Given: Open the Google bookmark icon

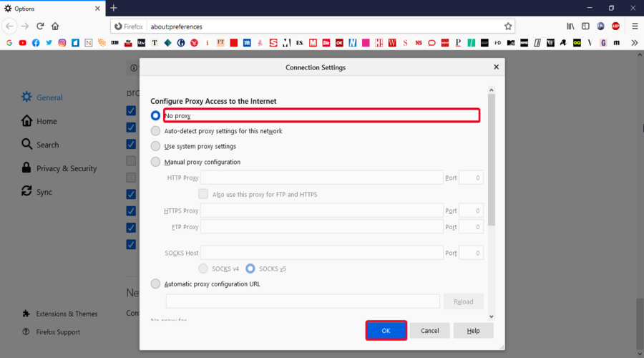Looking at the screenshot, I should coord(9,43).
